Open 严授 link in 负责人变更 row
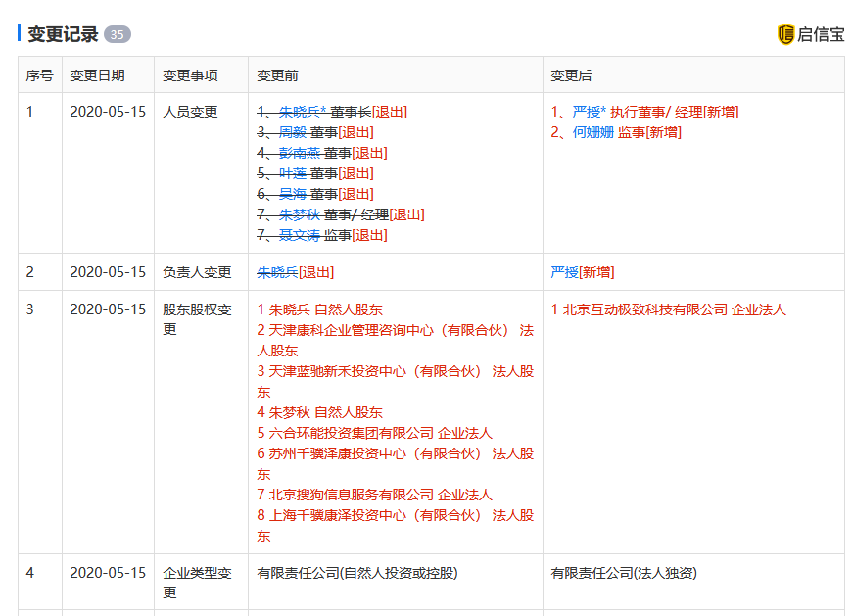The width and height of the screenshot is (853, 616). [564, 272]
